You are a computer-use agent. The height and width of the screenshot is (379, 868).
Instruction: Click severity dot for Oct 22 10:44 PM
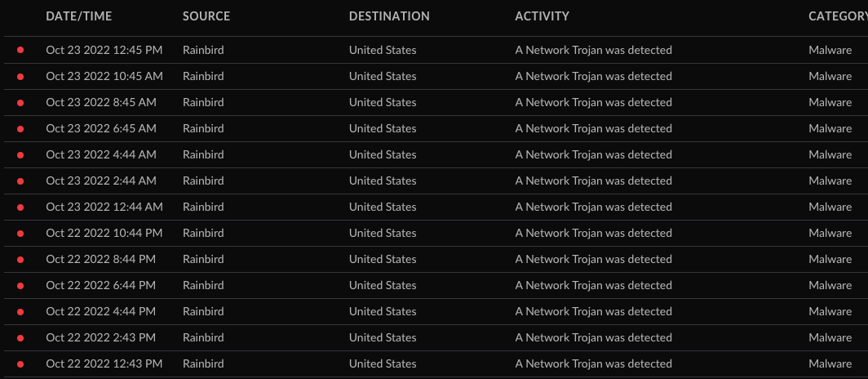click(20, 234)
